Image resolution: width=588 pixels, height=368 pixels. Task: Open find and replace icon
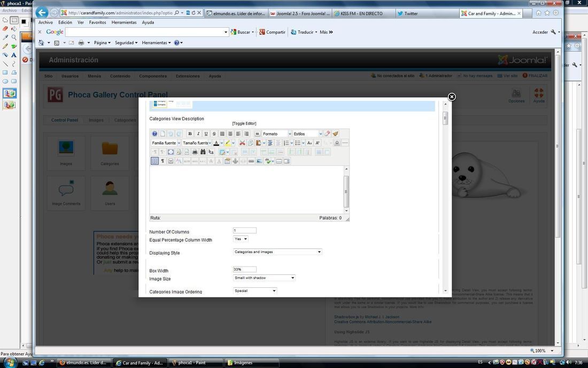[211, 152]
